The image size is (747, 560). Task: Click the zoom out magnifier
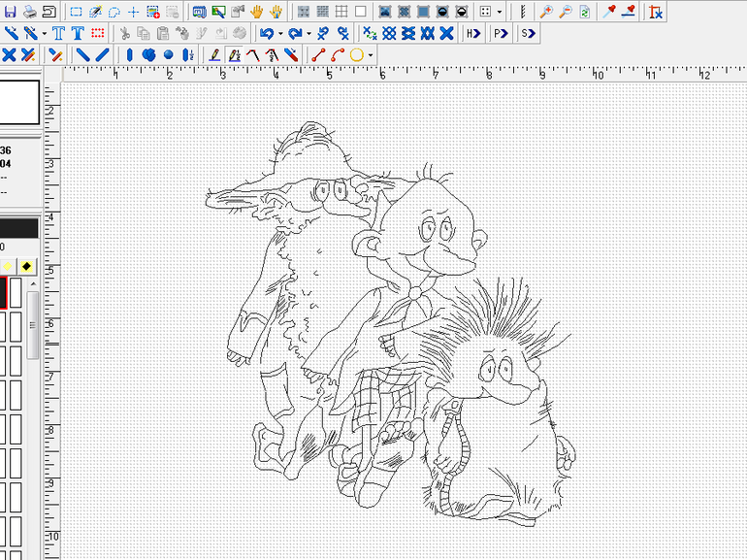(566, 12)
